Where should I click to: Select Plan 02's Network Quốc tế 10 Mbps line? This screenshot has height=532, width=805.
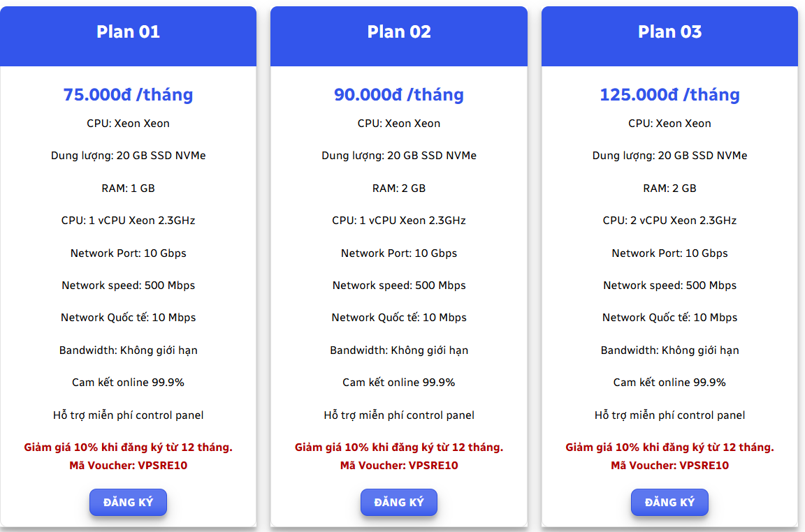(x=399, y=318)
